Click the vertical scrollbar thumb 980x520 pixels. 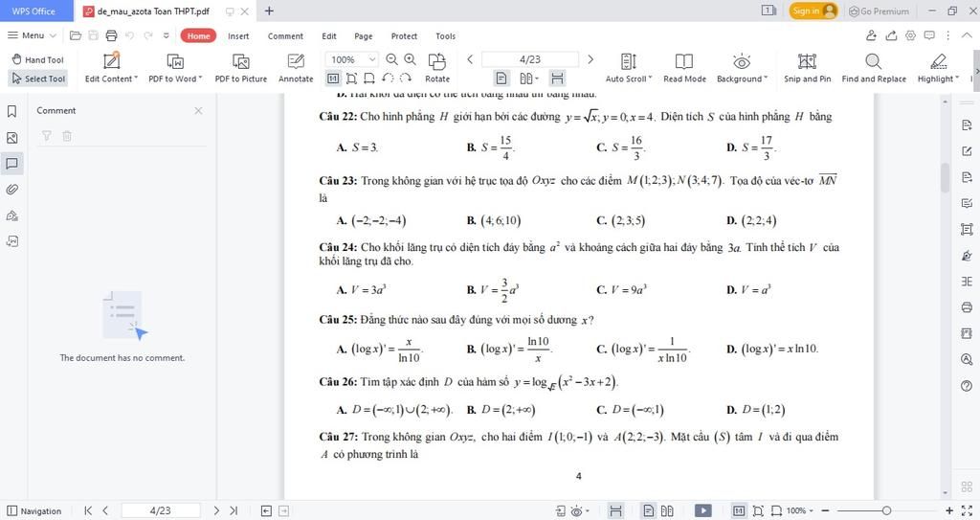point(945,177)
